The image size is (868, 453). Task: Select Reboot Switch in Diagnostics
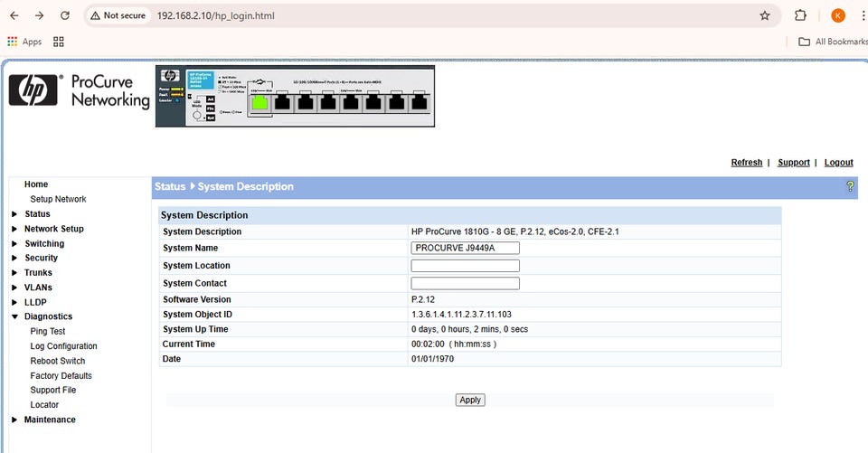click(58, 361)
